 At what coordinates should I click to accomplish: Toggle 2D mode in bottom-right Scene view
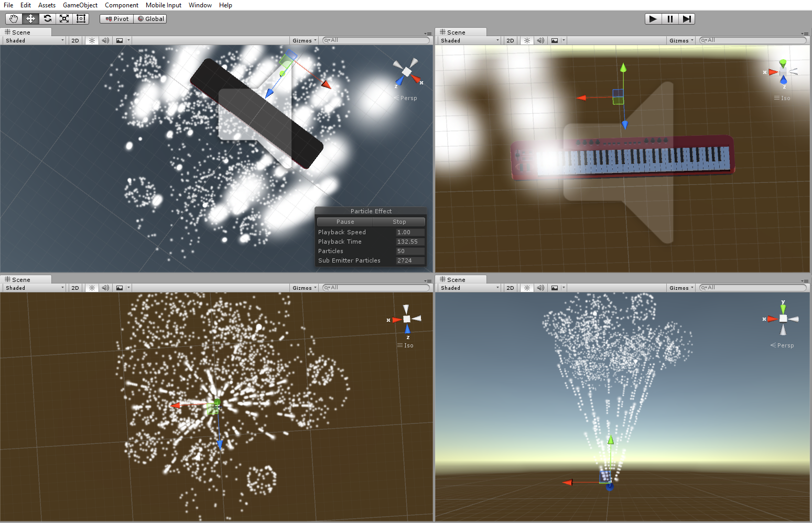(511, 288)
